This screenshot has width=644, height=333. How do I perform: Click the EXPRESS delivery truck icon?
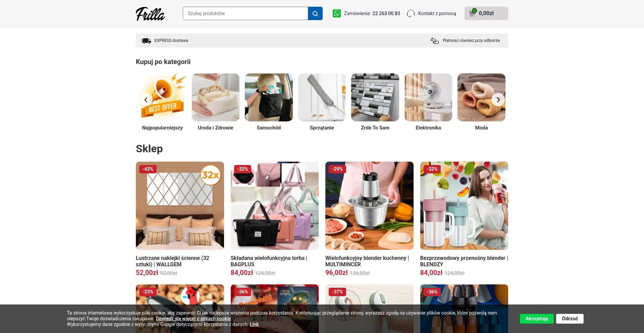coord(146,41)
